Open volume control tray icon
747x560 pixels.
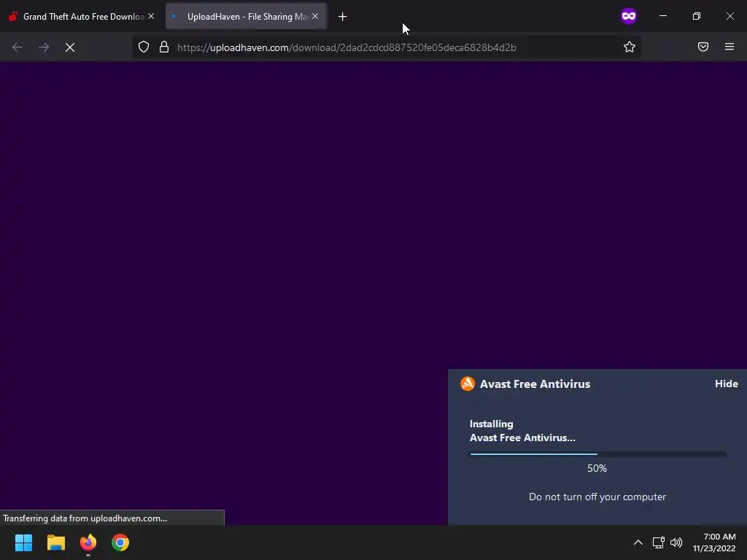(676, 542)
